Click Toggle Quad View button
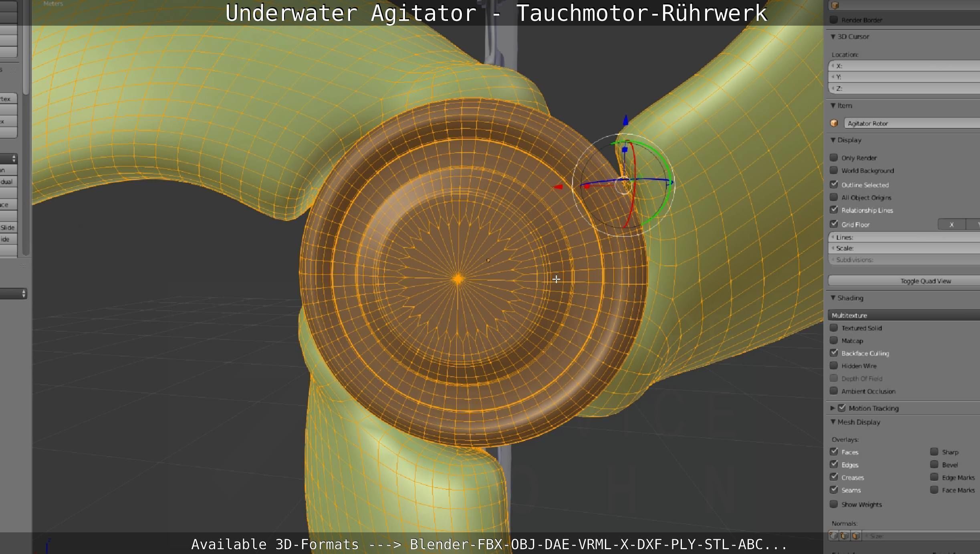 click(904, 281)
